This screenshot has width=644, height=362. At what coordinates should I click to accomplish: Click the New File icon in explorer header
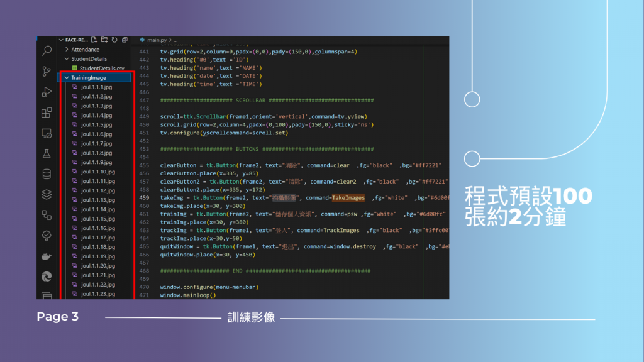[x=94, y=40]
